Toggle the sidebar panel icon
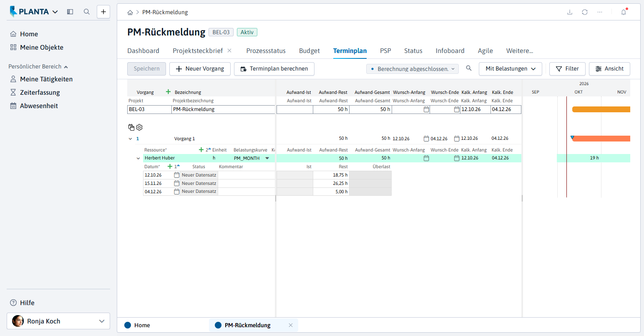644x336 pixels. [70, 12]
